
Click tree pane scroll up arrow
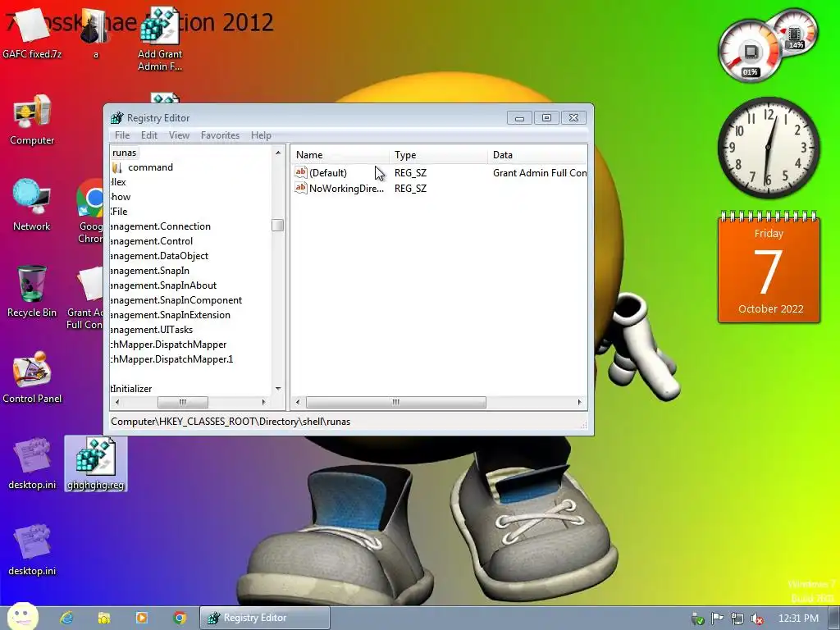(x=278, y=153)
